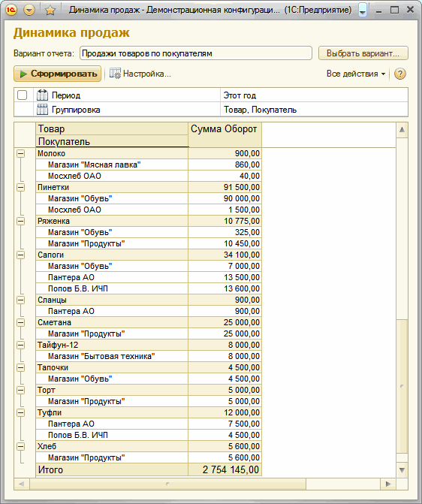The image size is (422, 504).
Task: Open the main menu round dropdown button
Action: coord(29,11)
